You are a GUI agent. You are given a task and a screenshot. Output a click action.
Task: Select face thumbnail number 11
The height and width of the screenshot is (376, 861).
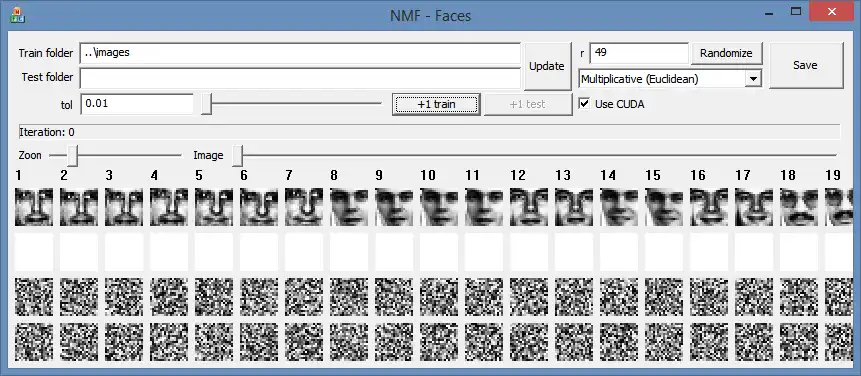click(484, 207)
